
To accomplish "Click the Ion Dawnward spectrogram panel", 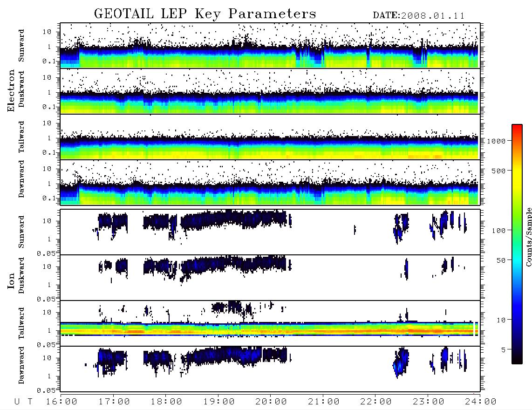I will tap(270, 369).
